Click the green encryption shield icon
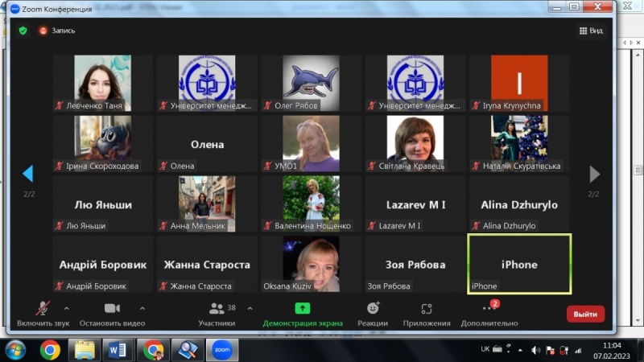 pyautogui.click(x=23, y=31)
